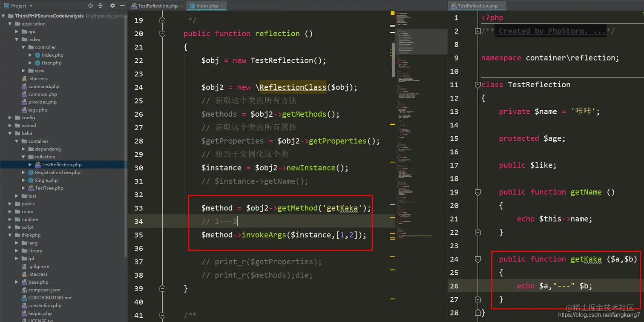Select the .htaccess file under application
The image size is (644, 322).
[37, 79]
